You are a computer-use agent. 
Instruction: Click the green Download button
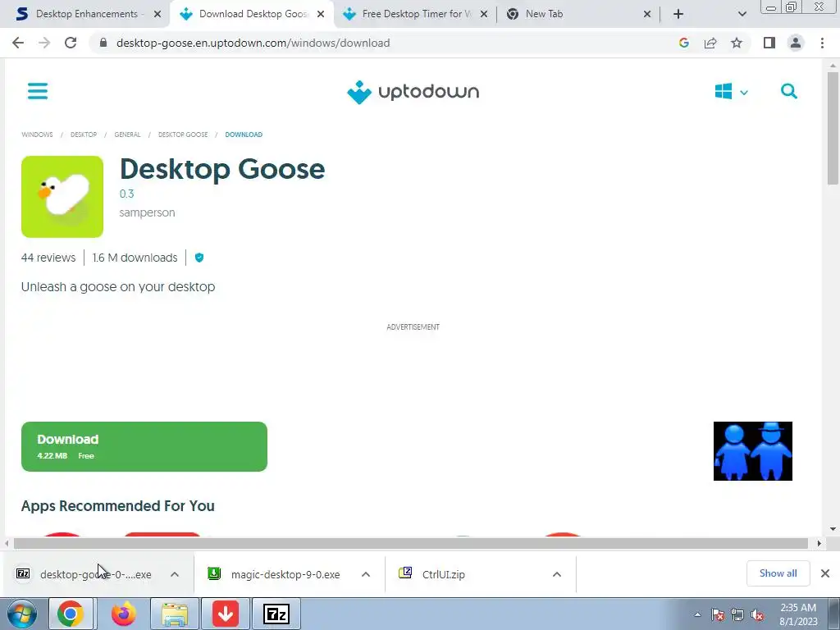(144, 447)
